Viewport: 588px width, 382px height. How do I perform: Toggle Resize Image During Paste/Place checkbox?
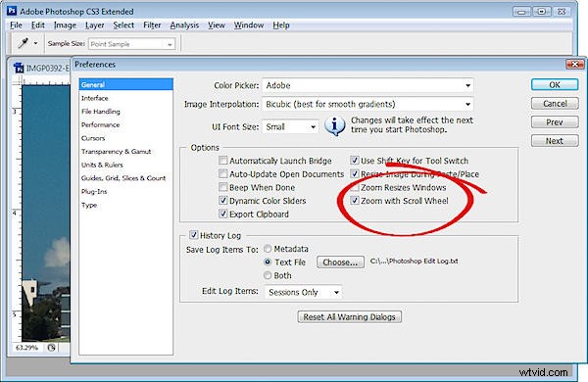pyautogui.click(x=355, y=174)
